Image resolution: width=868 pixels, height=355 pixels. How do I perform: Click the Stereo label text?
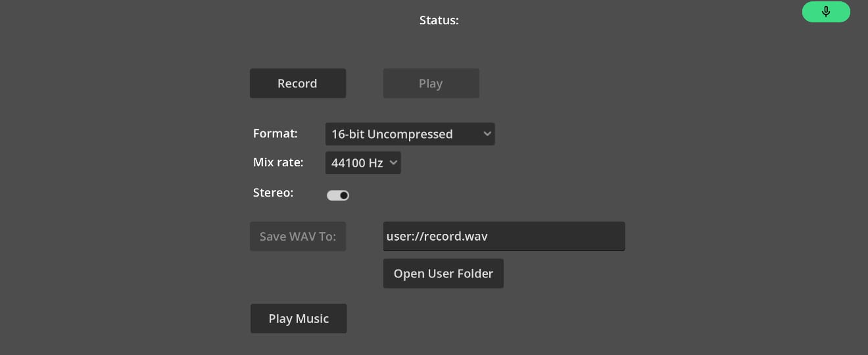click(x=273, y=193)
